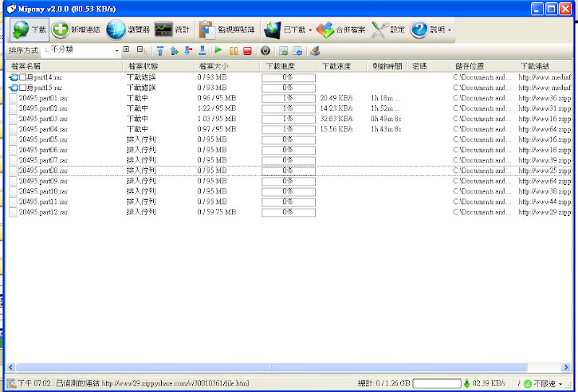Click the horizontal scrollbar thumb

[x=272, y=367]
